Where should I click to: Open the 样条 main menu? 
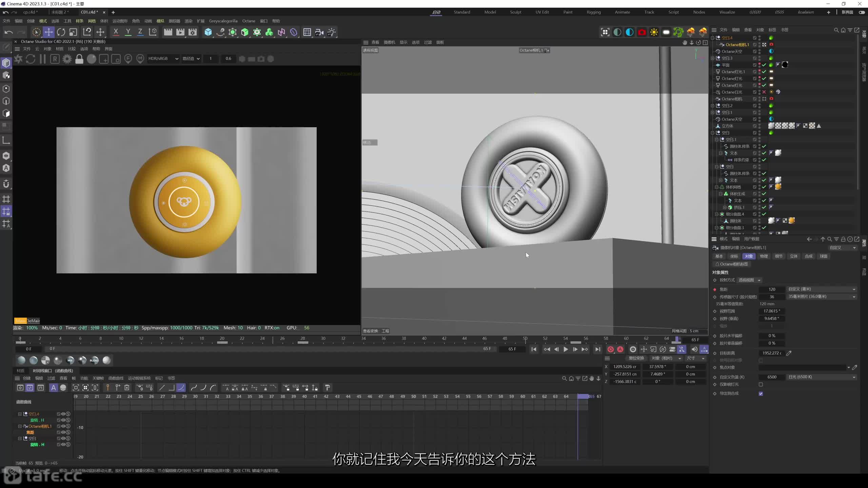pos(79,21)
